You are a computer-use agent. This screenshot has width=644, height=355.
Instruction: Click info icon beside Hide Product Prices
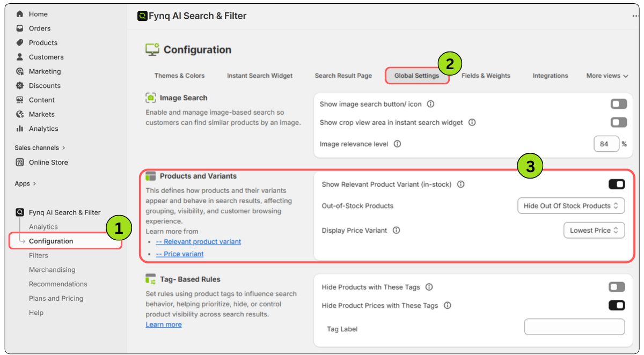click(x=447, y=305)
